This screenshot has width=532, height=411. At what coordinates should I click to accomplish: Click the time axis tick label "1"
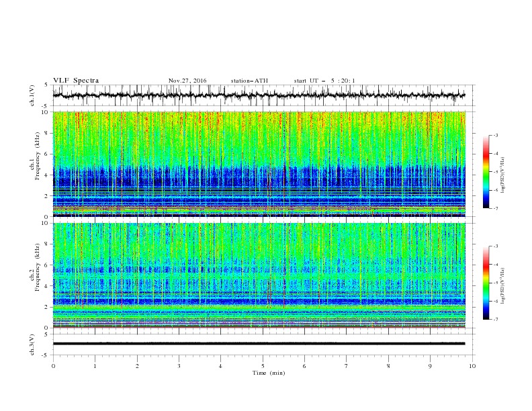pos(95,366)
